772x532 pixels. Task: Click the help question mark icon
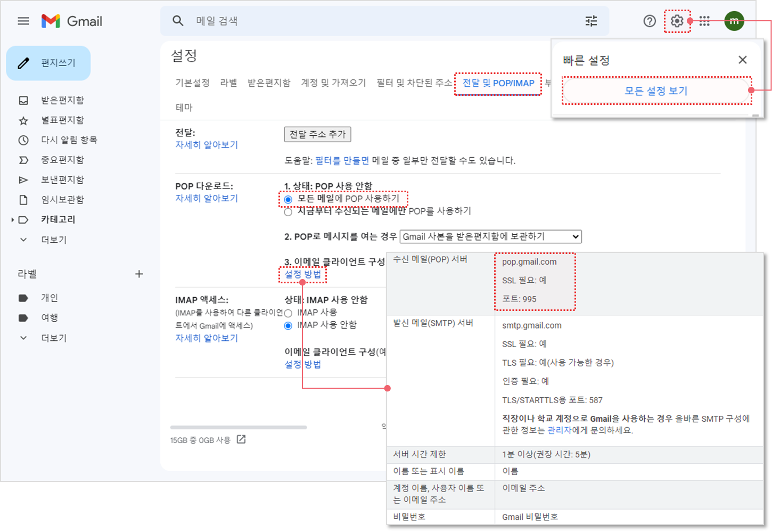tap(650, 21)
